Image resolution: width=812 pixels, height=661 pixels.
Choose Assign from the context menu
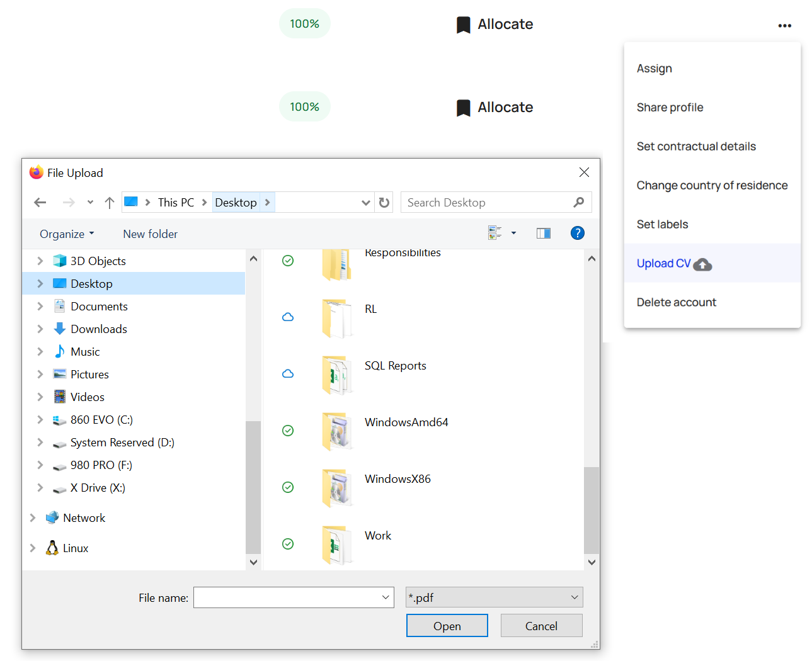click(712, 69)
